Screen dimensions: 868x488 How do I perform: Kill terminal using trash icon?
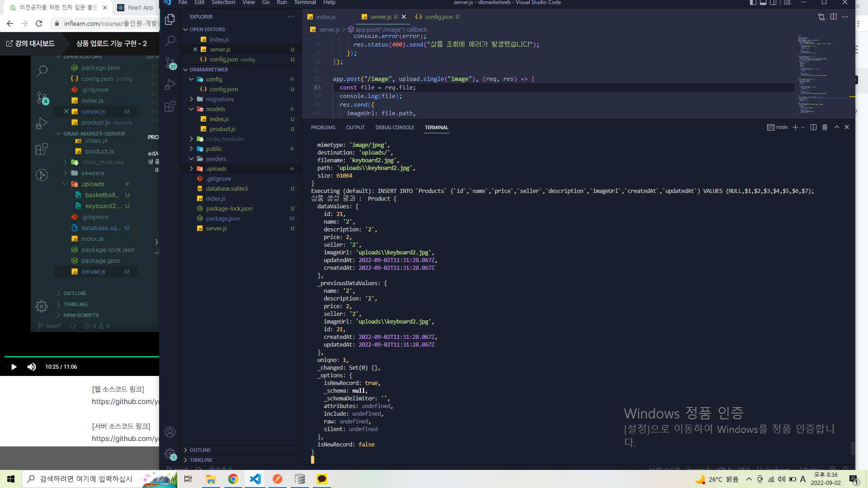coord(825,127)
